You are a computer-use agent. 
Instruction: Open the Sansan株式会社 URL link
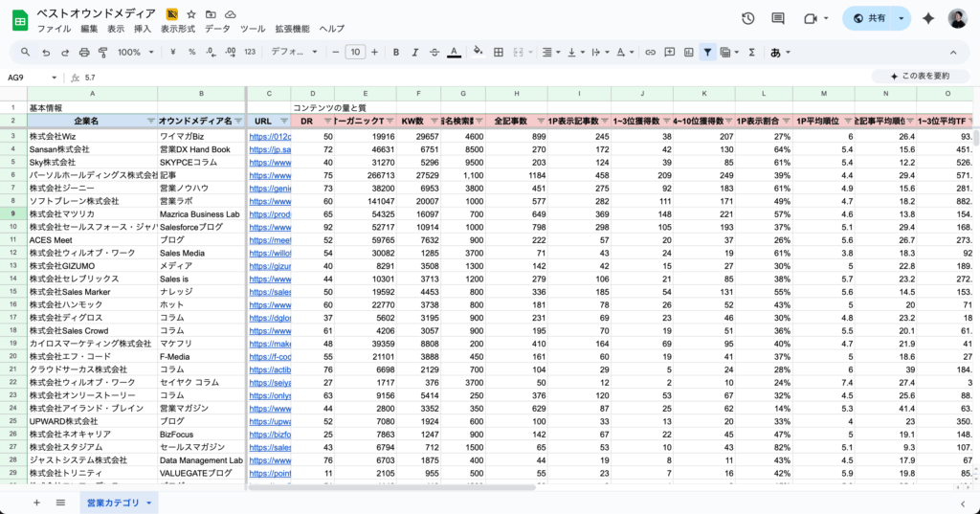(270, 149)
